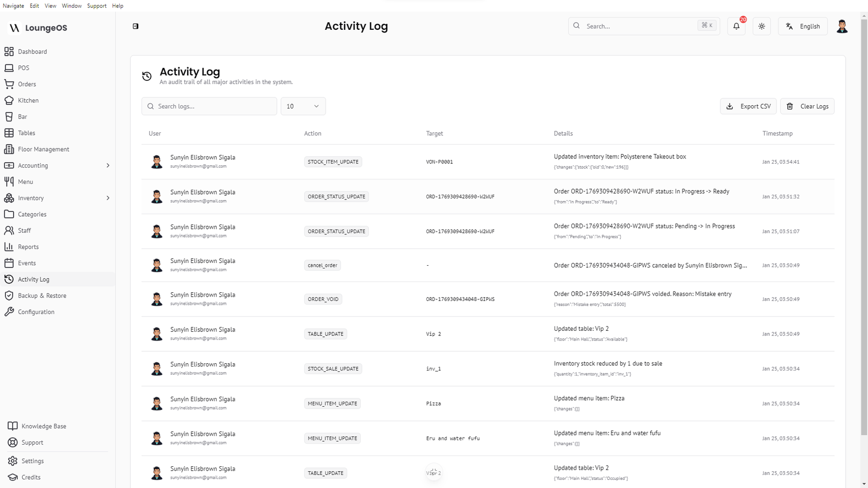Collapse sidebar with panel toggle icon
Image resolution: width=868 pixels, height=488 pixels.
coord(136,26)
